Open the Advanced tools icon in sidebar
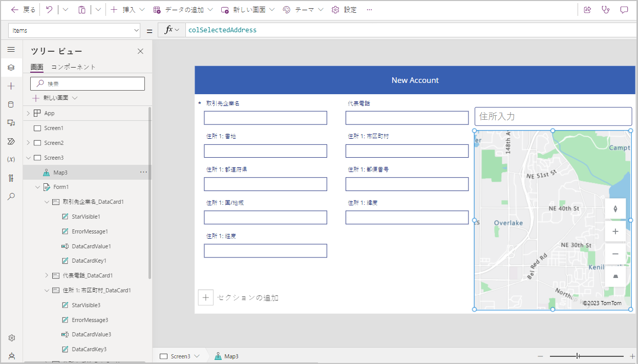 click(x=11, y=178)
